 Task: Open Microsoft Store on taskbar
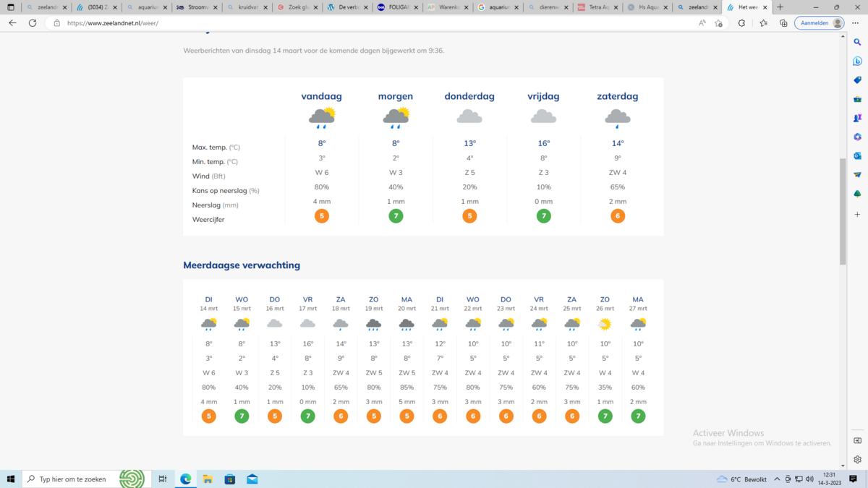click(x=230, y=479)
